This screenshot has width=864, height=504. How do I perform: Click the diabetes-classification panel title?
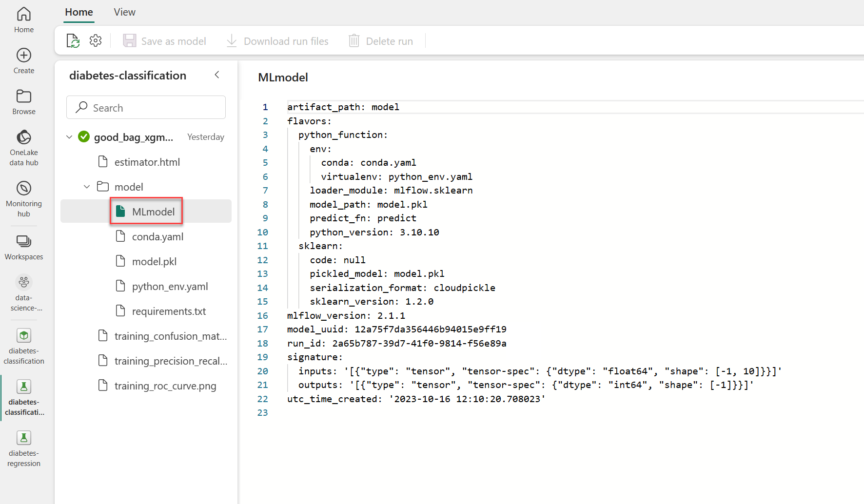tap(128, 76)
